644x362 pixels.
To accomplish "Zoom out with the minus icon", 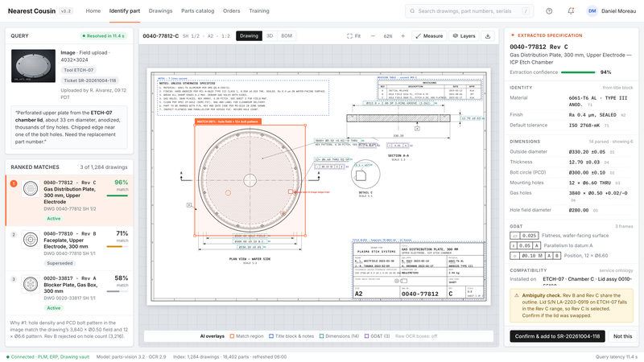I will 373,36.
